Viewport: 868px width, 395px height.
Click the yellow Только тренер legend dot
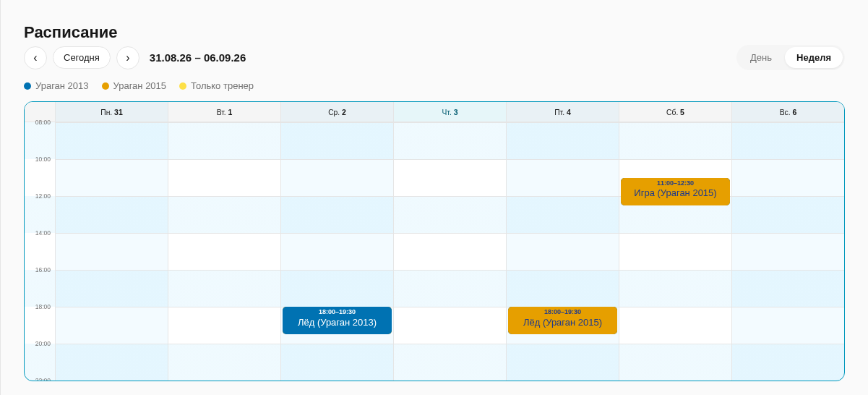(x=183, y=86)
